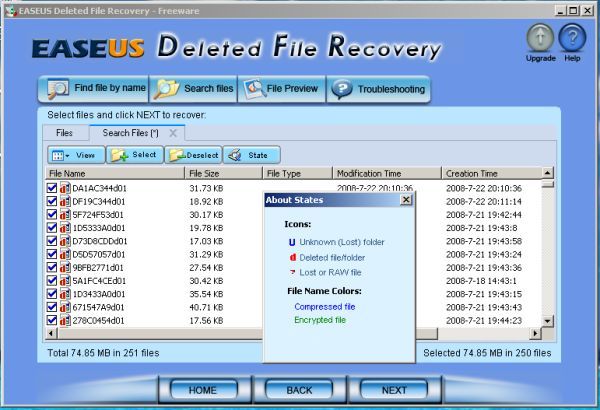This screenshot has width=600, height=410.
Task: Open Troubleshooting section
Action: (378, 89)
